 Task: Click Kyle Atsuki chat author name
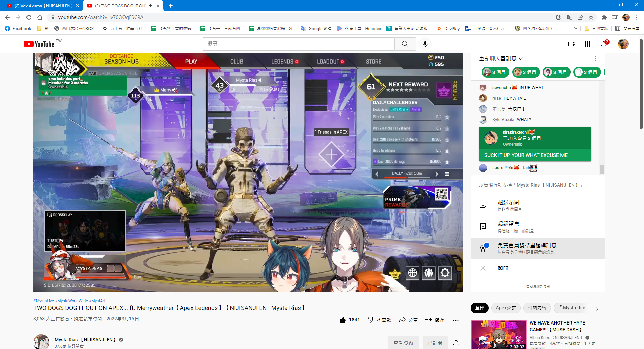pyautogui.click(x=503, y=120)
